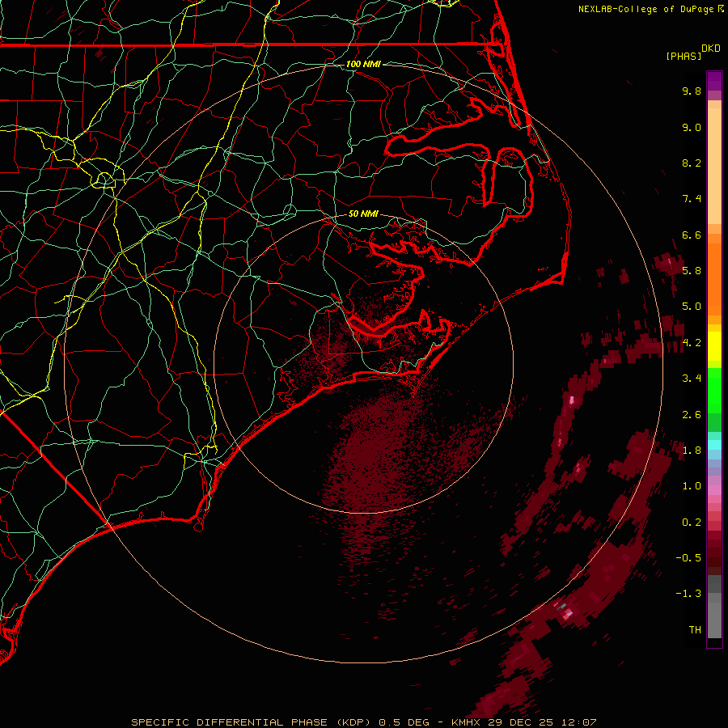The image size is (728, 728).
Task: Select the 9.0 scale value
Action: tap(692, 127)
